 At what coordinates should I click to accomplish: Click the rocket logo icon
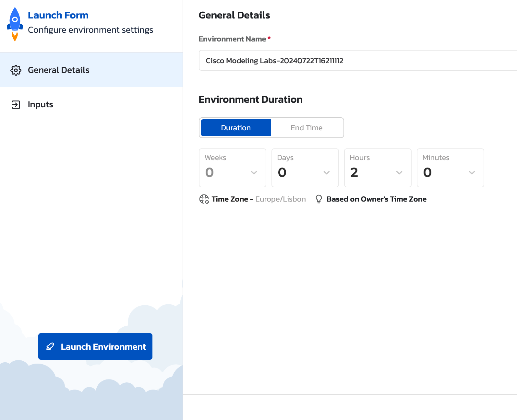click(15, 24)
